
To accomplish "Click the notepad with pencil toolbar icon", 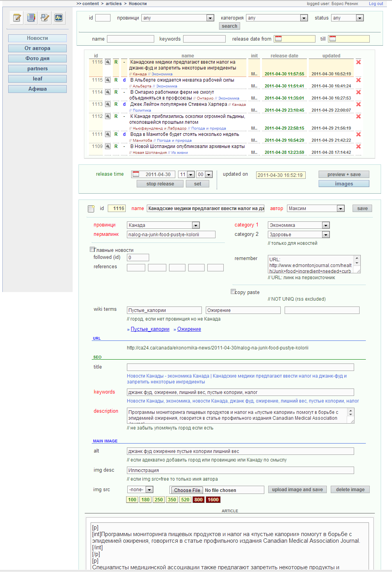I will tap(17, 18).
